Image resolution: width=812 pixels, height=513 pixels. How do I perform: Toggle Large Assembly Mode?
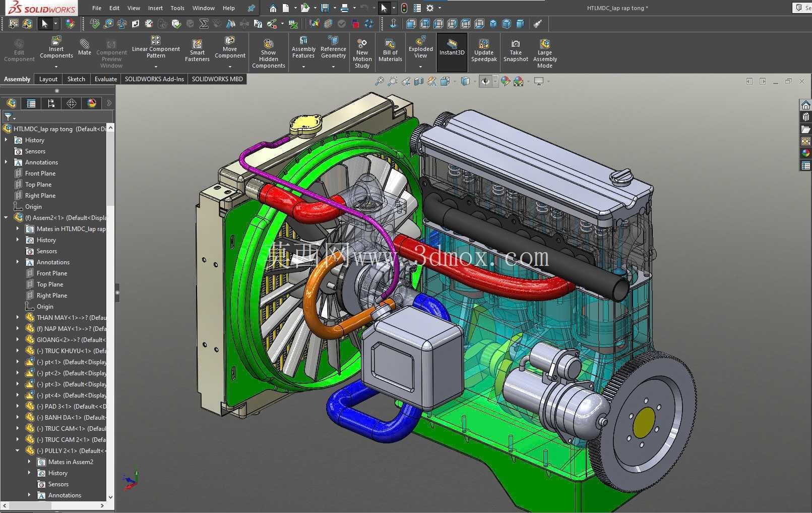point(544,53)
